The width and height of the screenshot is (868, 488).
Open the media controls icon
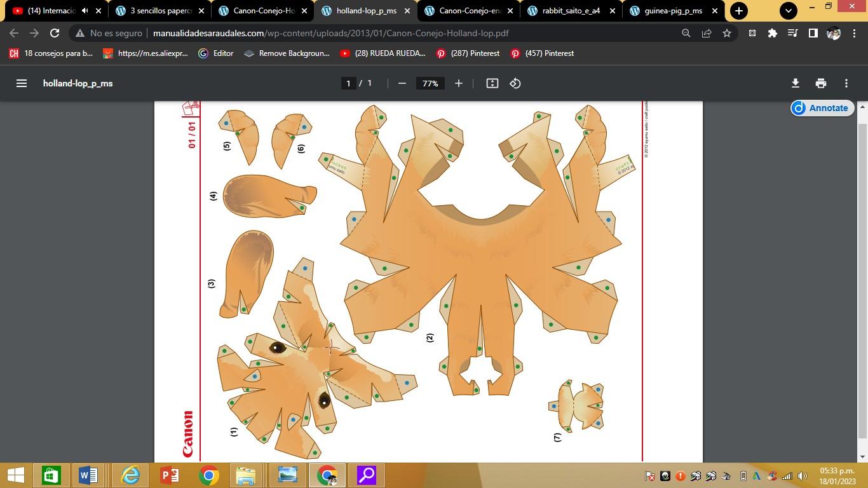pyautogui.click(x=792, y=33)
